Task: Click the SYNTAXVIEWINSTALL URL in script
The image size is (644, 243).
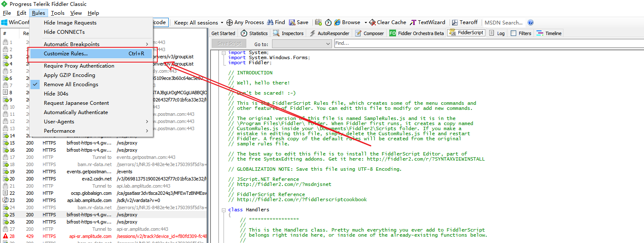Action: click(x=426, y=159)
